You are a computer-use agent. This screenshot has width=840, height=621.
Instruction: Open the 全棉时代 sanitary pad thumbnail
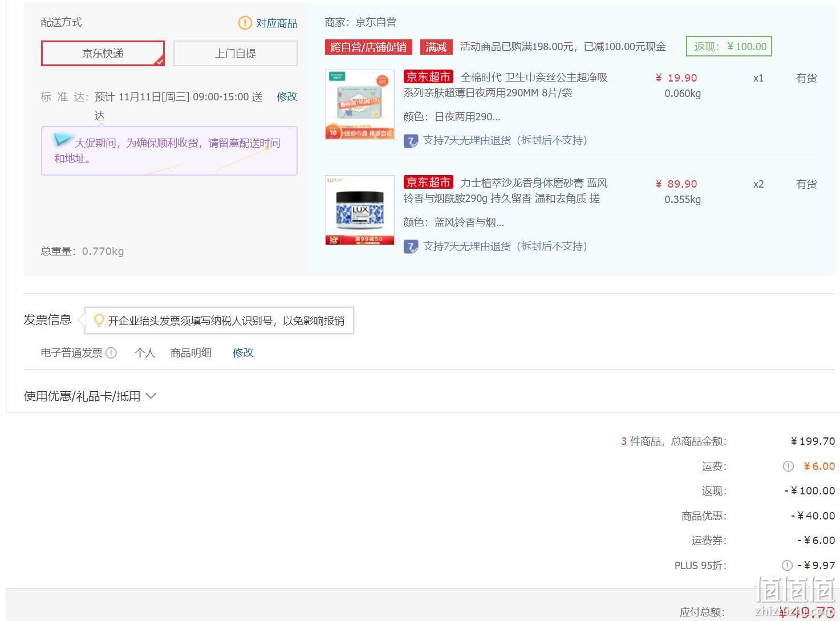360,104
